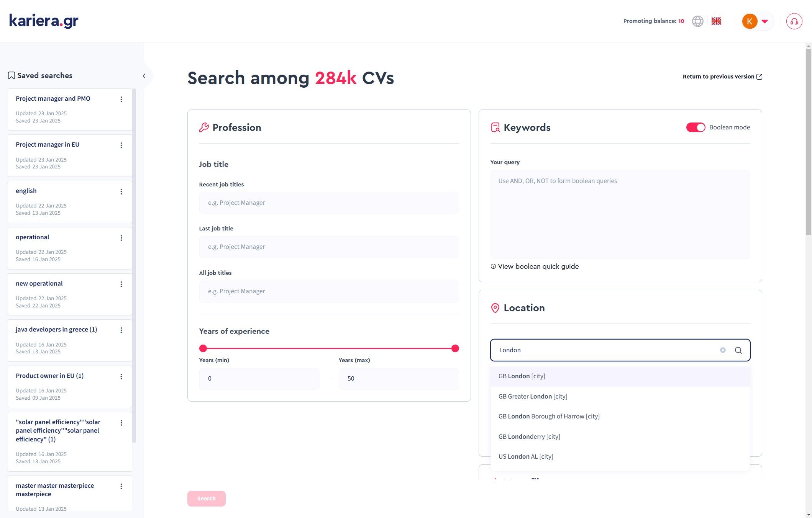Screen dimensions: 812x518
Task: Click the magnifier icon in location field
Action: 738,350
